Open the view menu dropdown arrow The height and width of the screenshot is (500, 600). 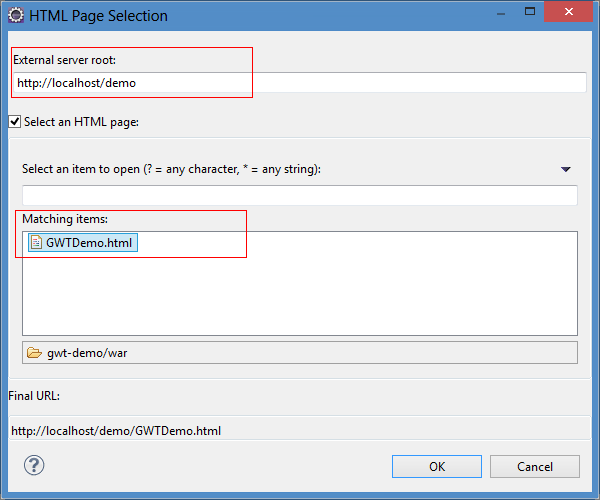[566, 169]
